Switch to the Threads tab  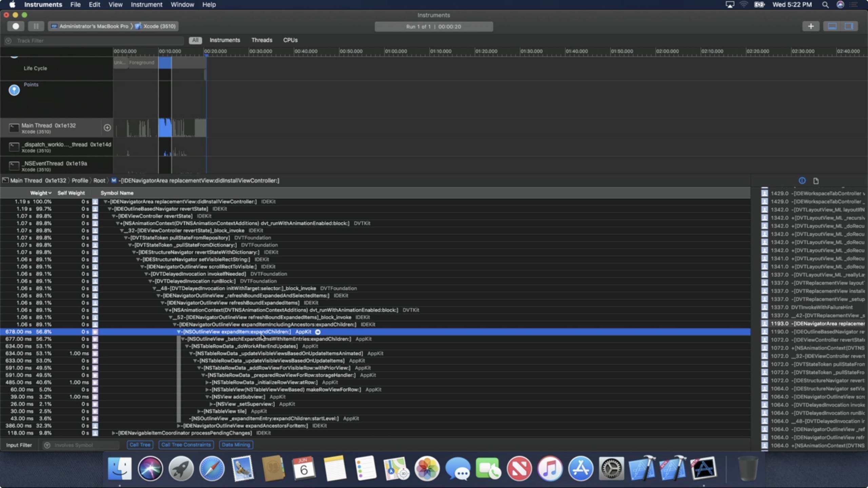pyautogui.click(x=262, y=40)
